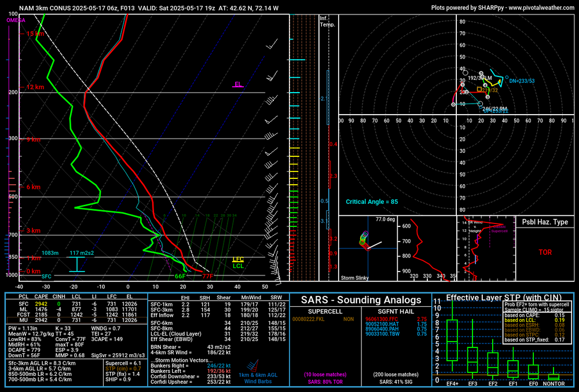
Task: Click the 1km & 6km AGL Wind Barbs caption
Action: point(258,378)
